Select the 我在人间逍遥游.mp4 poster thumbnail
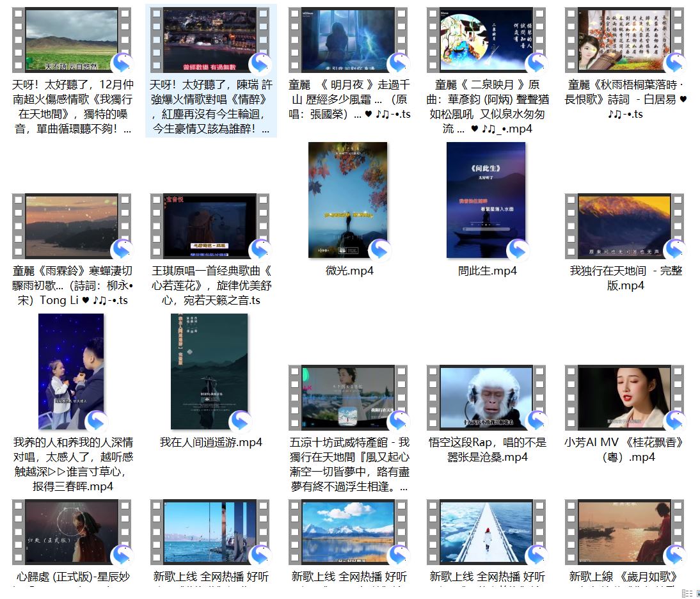The image size is (700, 599). coord(209,371)
